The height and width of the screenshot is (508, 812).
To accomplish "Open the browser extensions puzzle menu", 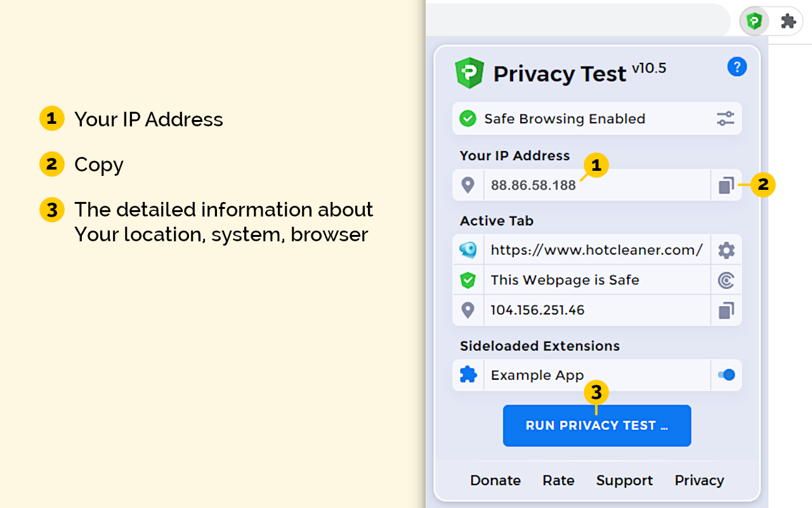I will [x=789, y=20].
